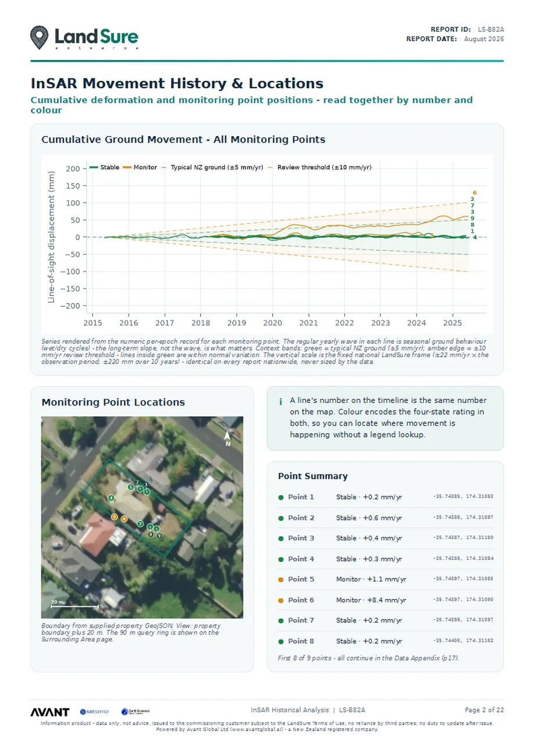
Task: Click Typical NZ ground legend entry
Action: click(x=212, y=167)
